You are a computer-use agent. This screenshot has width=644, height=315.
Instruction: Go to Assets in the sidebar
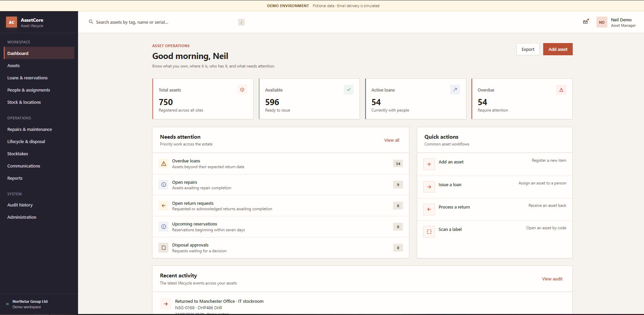[x=39, y=65]
